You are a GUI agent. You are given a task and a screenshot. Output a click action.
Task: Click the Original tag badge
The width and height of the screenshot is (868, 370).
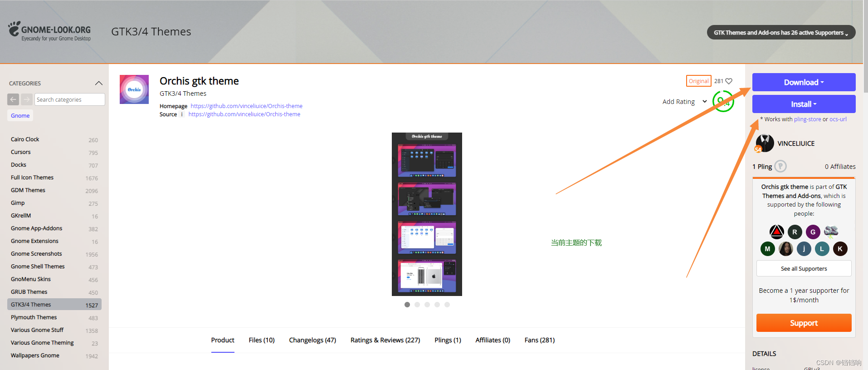pos(698,81)
